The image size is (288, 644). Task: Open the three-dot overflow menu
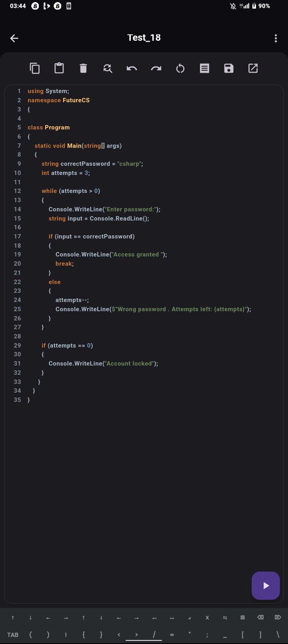point(276,38)
